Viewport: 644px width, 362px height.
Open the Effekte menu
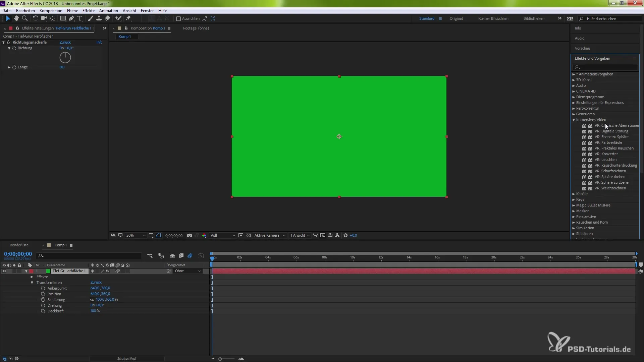coord(89,11)
